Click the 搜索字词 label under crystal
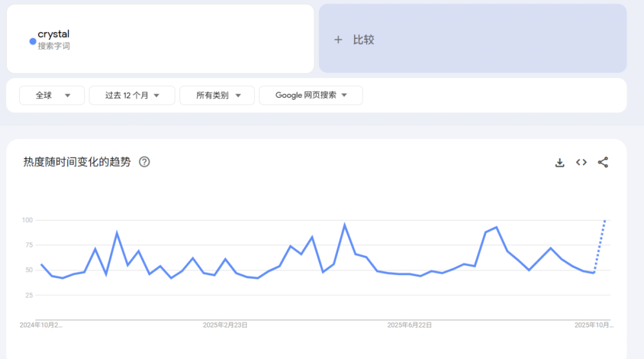Screen dimensions: 644x359 pos(54,45)
